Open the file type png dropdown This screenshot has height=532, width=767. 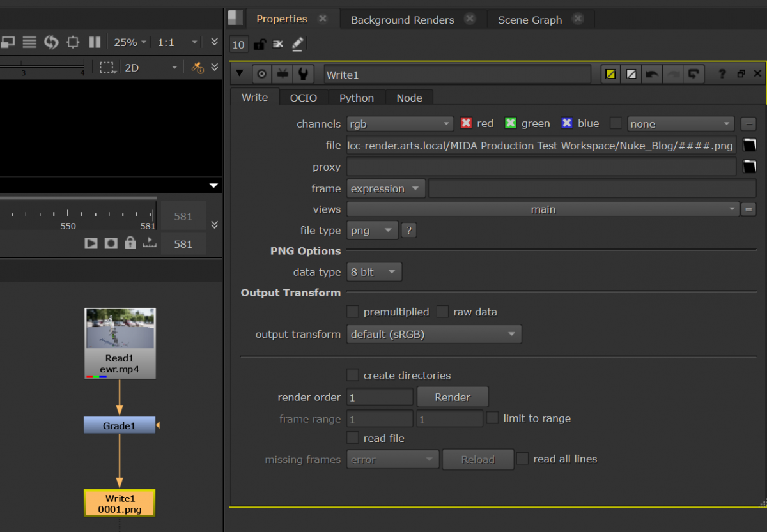click(372, 231)
